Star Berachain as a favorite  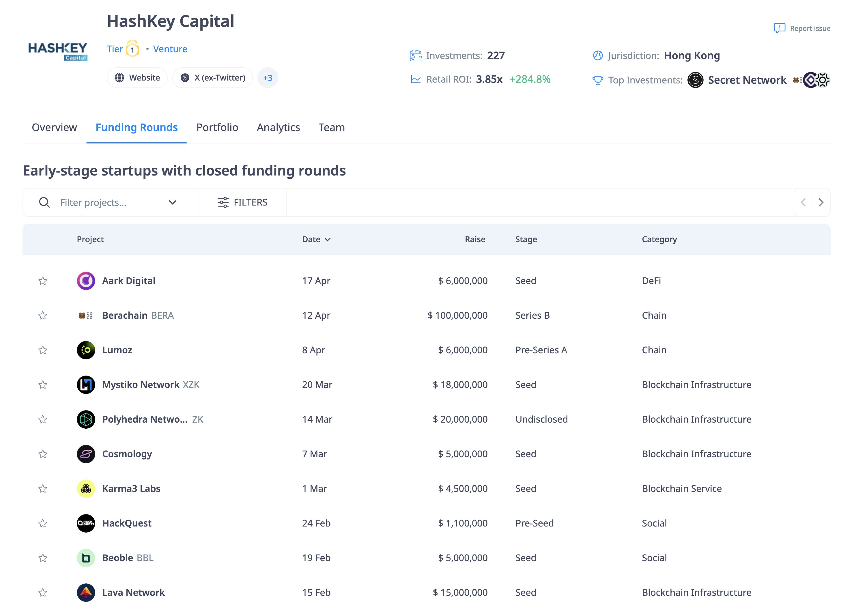43,316
